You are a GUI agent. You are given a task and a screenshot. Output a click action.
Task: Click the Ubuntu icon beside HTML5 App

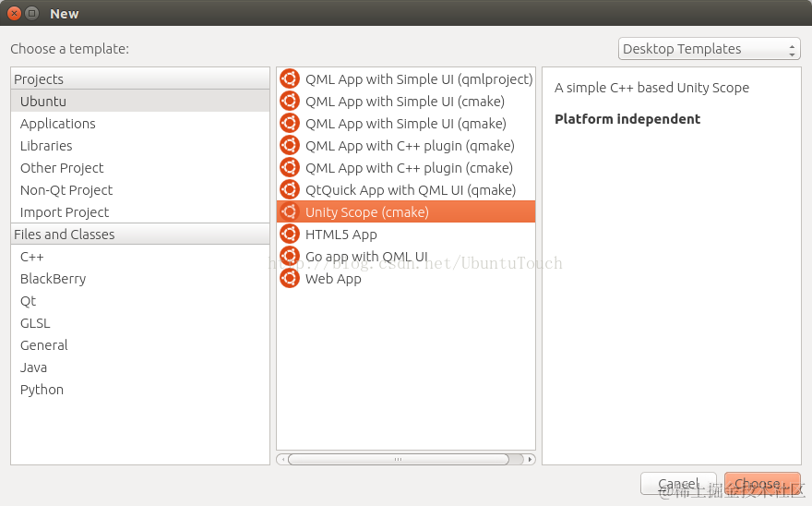290,234
